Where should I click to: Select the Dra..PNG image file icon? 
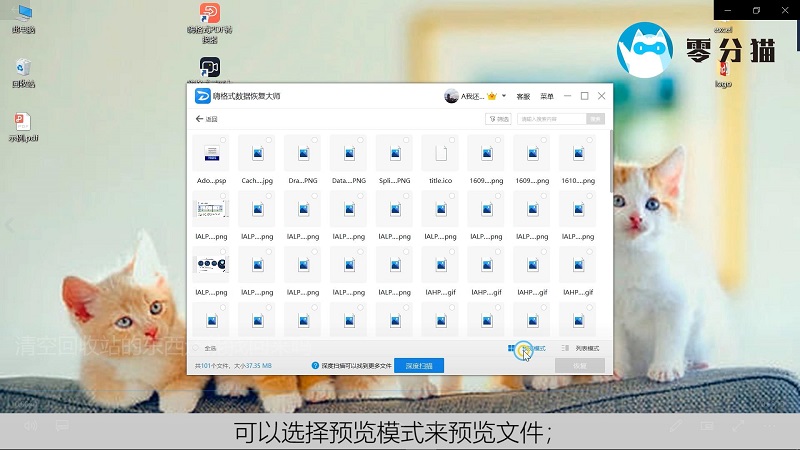pos(304,153)
